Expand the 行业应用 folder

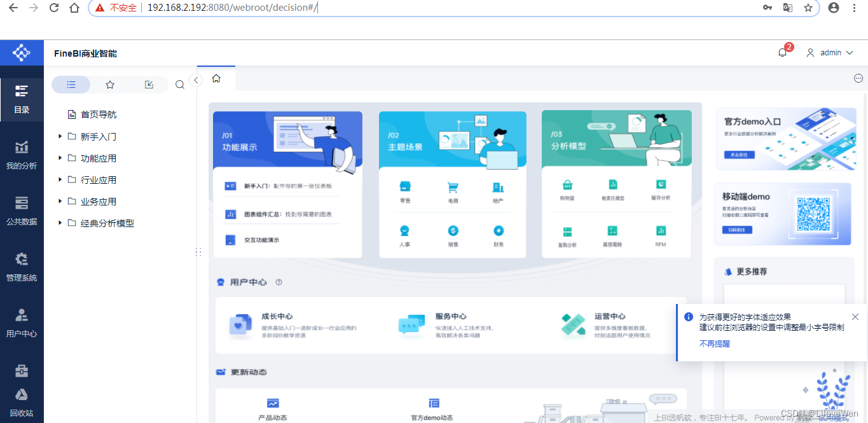[x=60, y=179]
